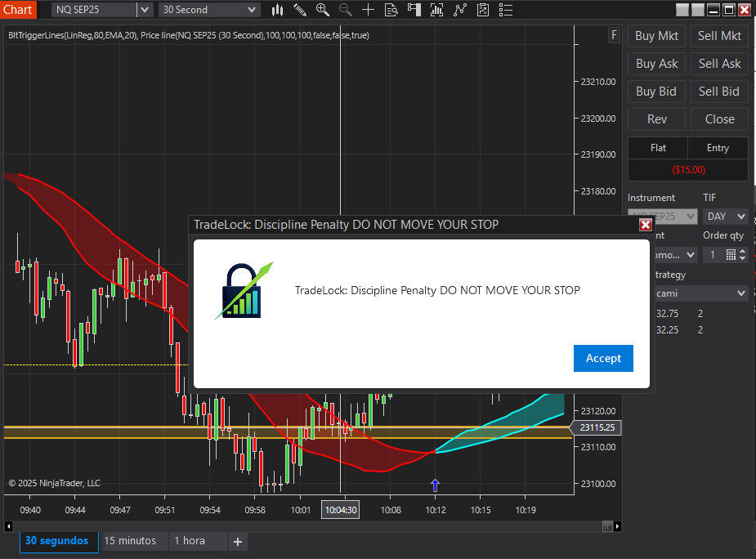Click the ($15.00) PnL display
The width and height of the screenshot is (756, 559).
[688, 170]
